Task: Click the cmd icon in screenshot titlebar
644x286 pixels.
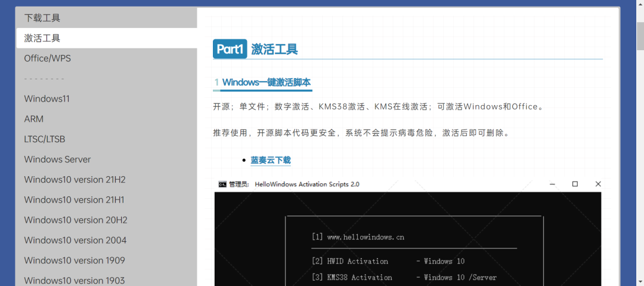Action: point(222,184)
